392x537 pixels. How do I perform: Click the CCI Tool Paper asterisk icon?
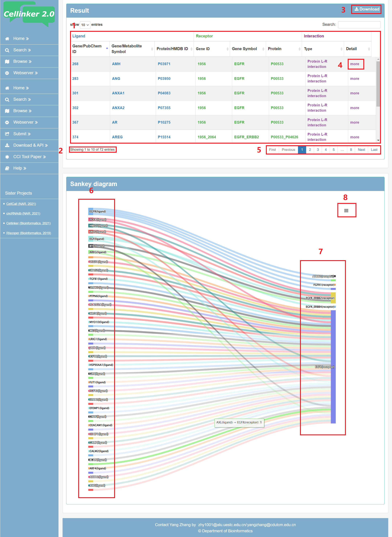coord(7,157)
